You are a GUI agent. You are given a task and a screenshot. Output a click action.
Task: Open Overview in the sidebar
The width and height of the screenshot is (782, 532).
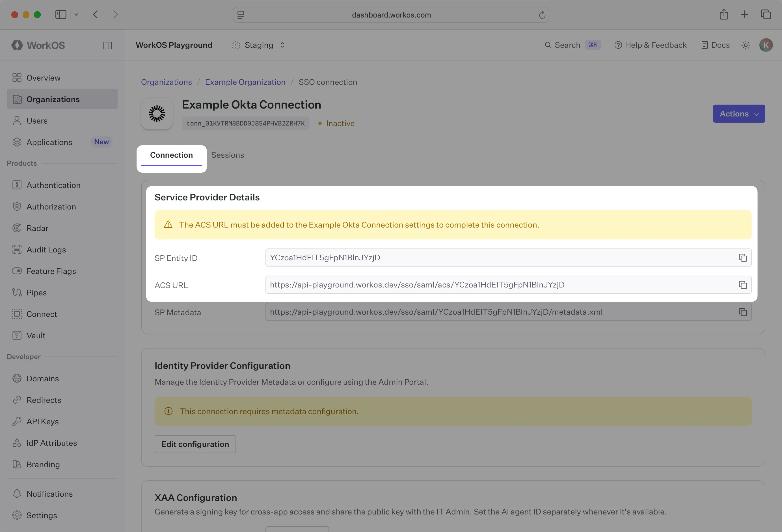pos(62,78)
